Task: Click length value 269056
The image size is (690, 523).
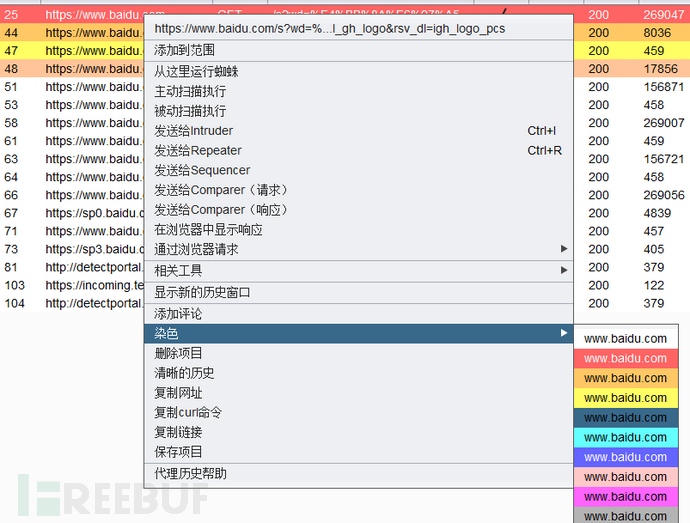Action: [x=664, y=195]
